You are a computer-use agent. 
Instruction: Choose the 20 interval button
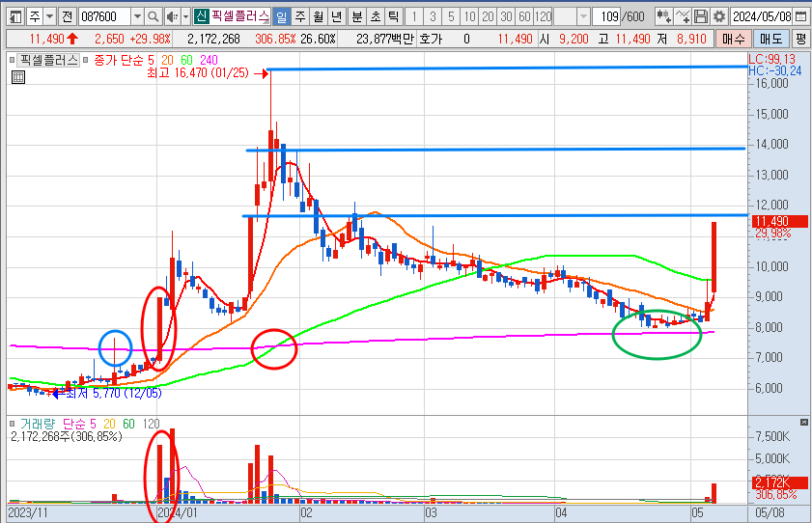click(x=488, y=17)
